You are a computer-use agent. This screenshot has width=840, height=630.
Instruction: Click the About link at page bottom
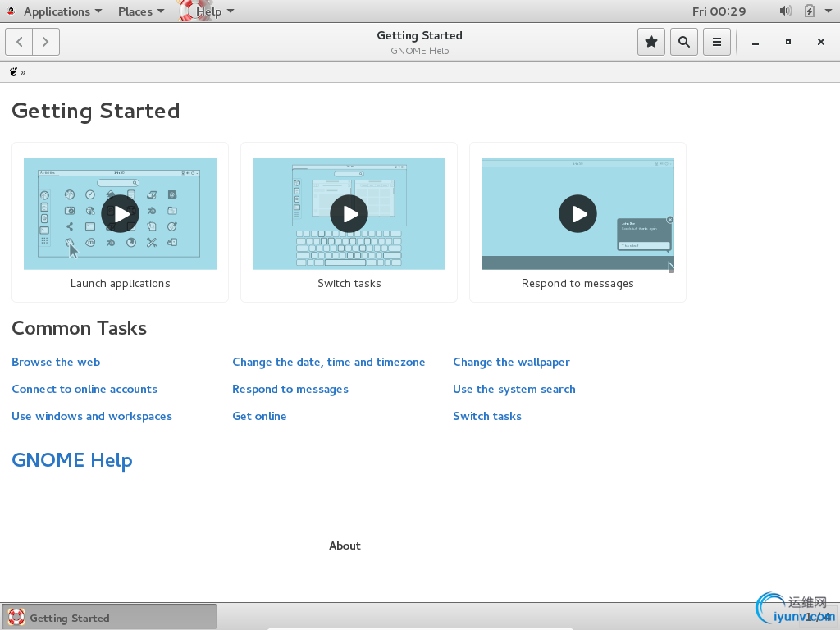click(345, 546)
